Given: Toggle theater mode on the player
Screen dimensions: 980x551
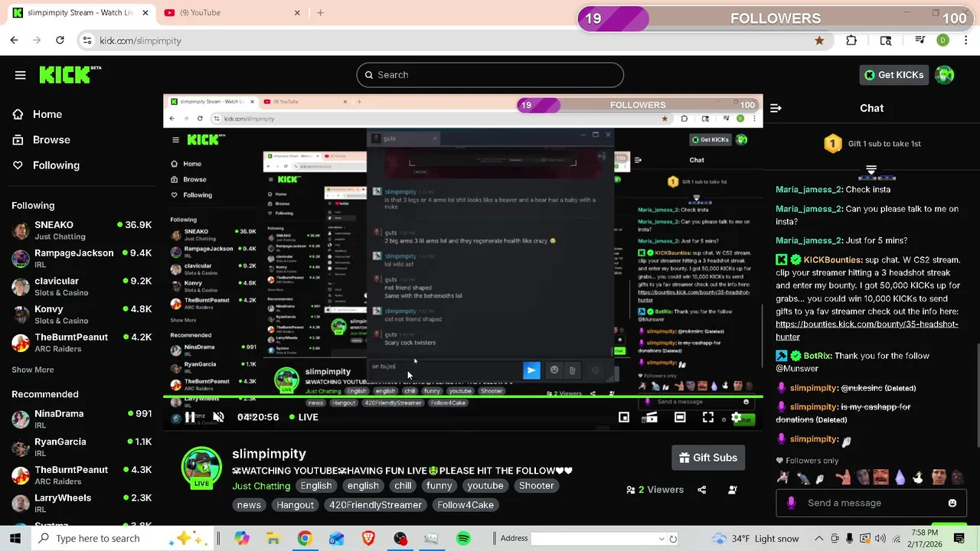Looking at the screenshot, I should (680, 418).
